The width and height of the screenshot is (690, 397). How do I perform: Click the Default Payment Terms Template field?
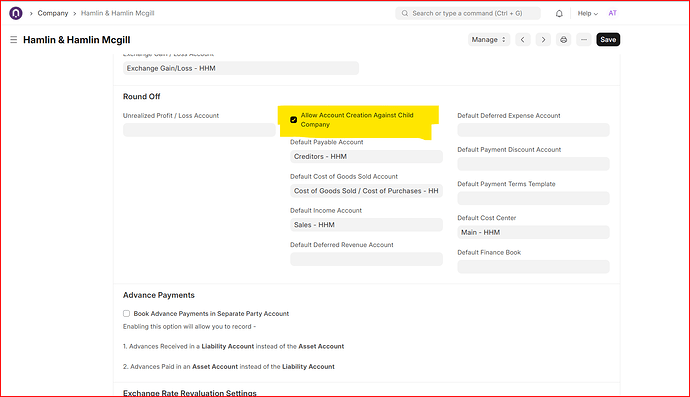coord(533,198)
